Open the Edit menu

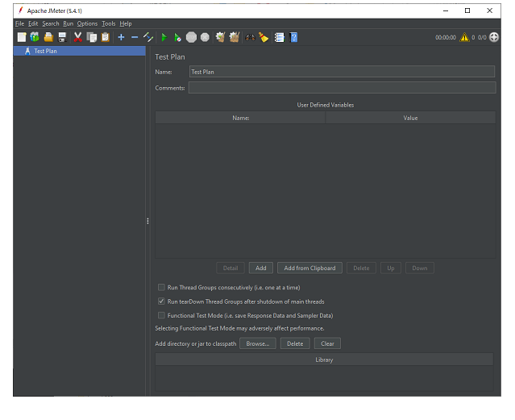[33, 23]
